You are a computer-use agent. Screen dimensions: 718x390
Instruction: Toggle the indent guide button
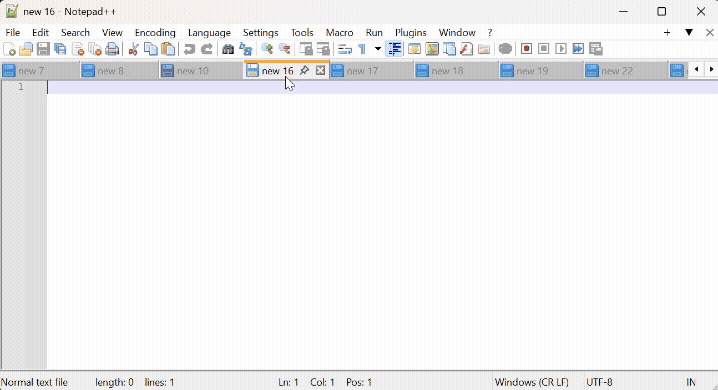coord(394,49)
